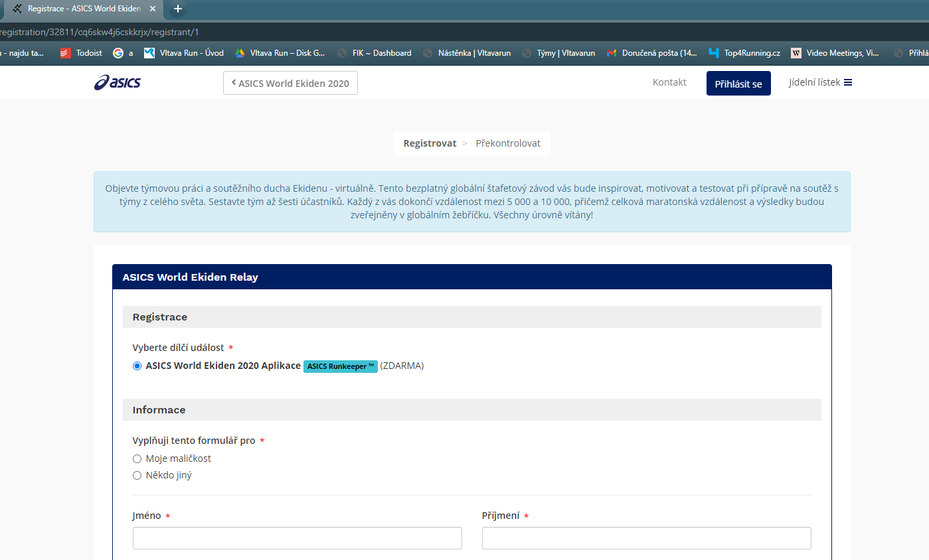This screenshot has width=929, height=560.
Task: Open the Top4Running.cz bookmark
Action: (x=744, y=53)
